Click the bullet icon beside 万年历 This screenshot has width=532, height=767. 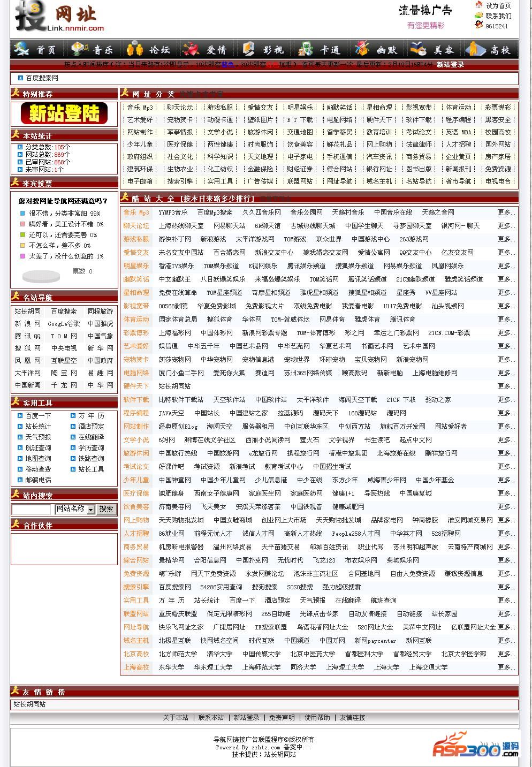pos(73,416)
